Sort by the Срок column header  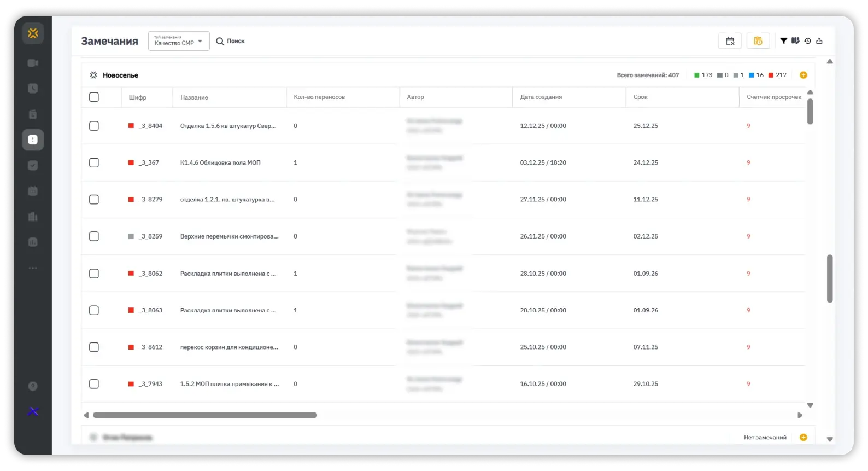pyautogui.click(x=640, y=97)
